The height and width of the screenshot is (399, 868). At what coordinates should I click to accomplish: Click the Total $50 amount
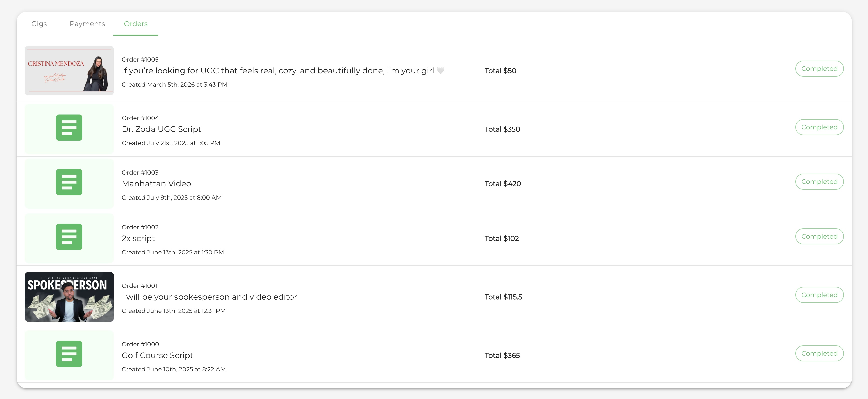(x=500, y=71)
